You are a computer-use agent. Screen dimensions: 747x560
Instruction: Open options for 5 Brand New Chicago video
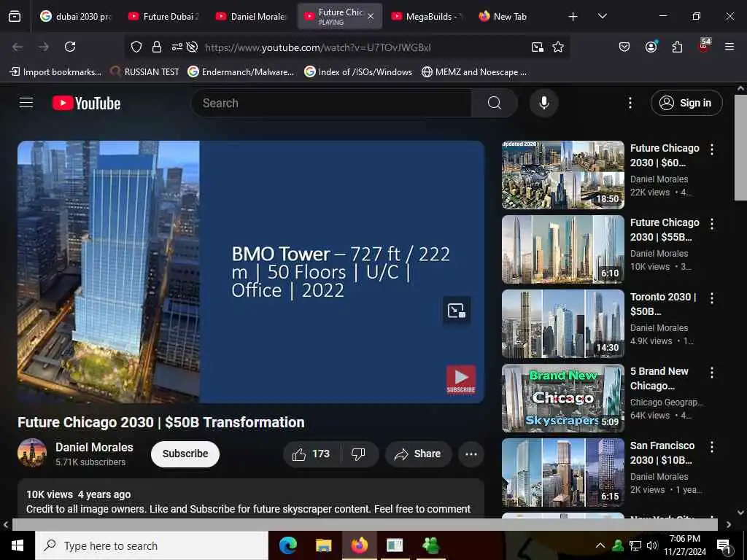712,373
